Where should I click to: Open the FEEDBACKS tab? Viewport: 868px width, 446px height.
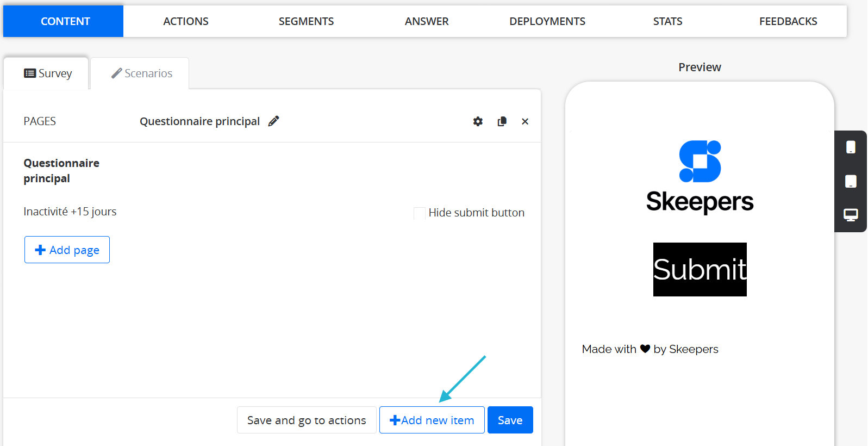tap(788, 21)
